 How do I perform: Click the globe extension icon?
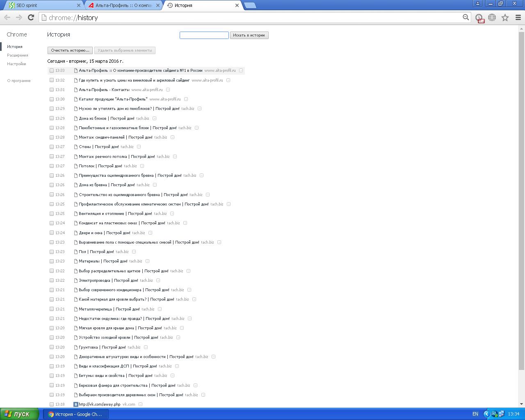pos(492,18)
